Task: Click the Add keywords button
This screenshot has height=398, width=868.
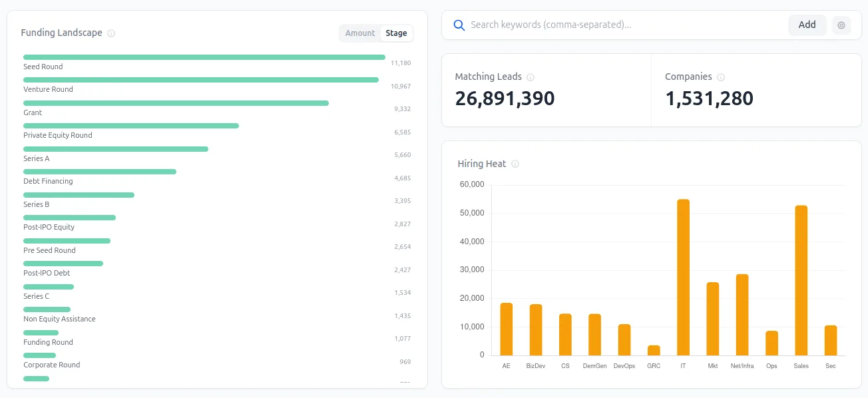Action: tap(807, 25)
